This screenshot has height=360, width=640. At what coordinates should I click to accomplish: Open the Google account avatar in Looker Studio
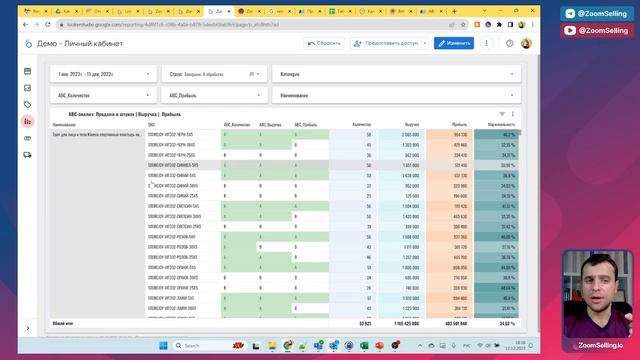[526, 43]
